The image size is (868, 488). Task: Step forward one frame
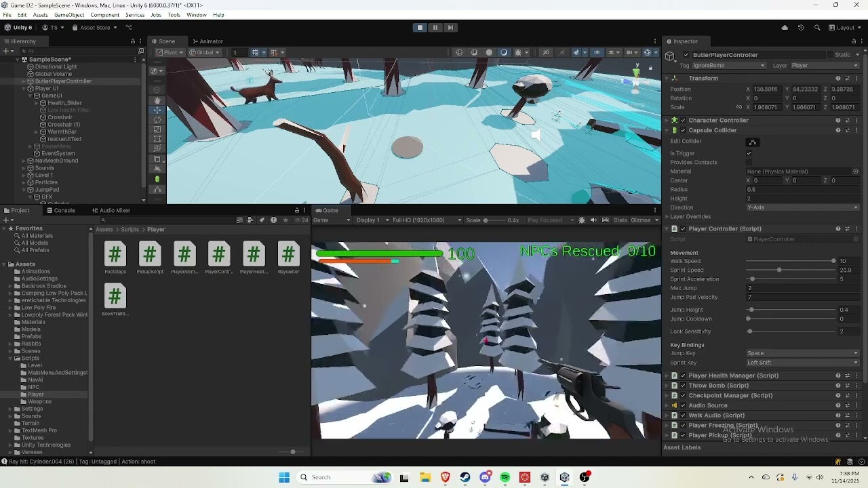(x=450, y=28)
